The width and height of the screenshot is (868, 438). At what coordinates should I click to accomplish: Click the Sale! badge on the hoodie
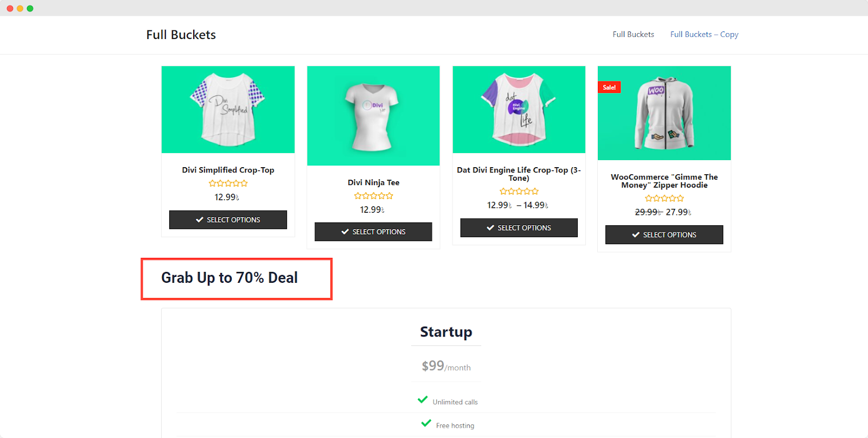coord(609,87)
